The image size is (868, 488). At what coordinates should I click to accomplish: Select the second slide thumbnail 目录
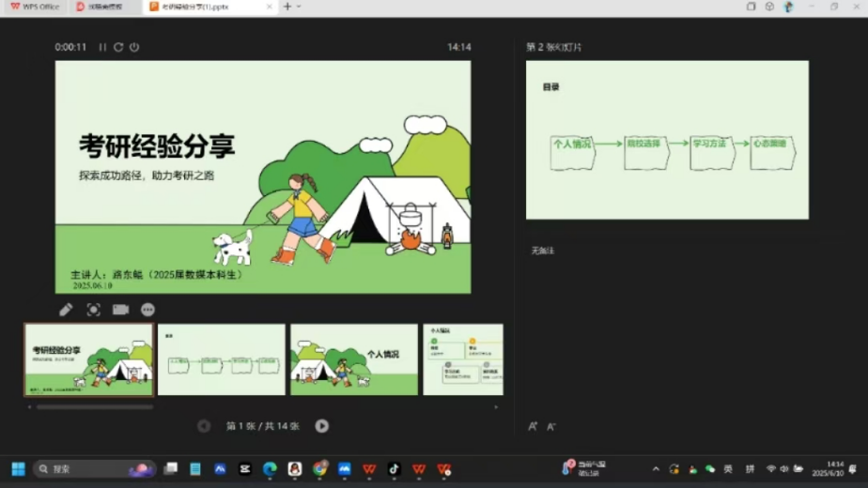pyautogui.click(x=222, y=359)
